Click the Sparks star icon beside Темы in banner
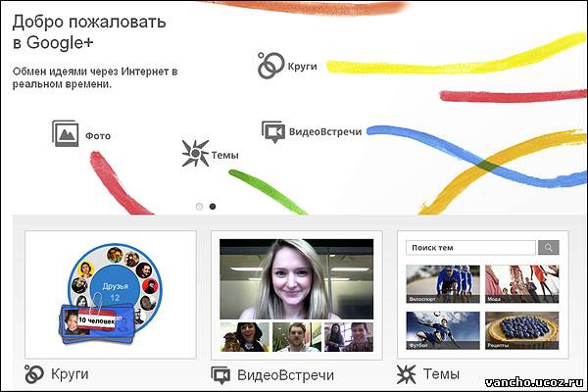Image resolution: width=588 pixels, height=392 pixels. [x=195, y=153]
